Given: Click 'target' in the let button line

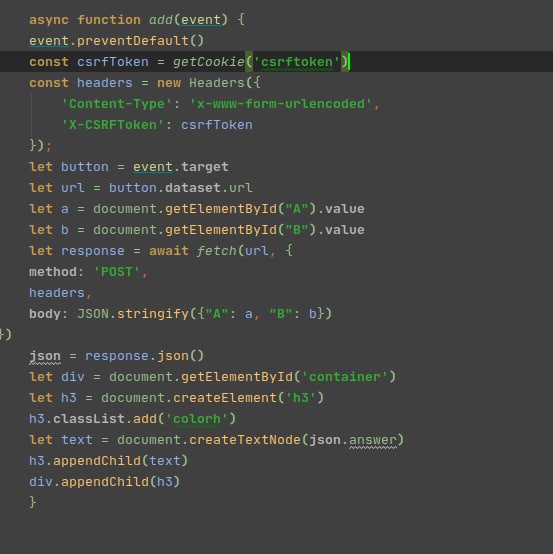Looking at the screenshot, I should (205, 167).
